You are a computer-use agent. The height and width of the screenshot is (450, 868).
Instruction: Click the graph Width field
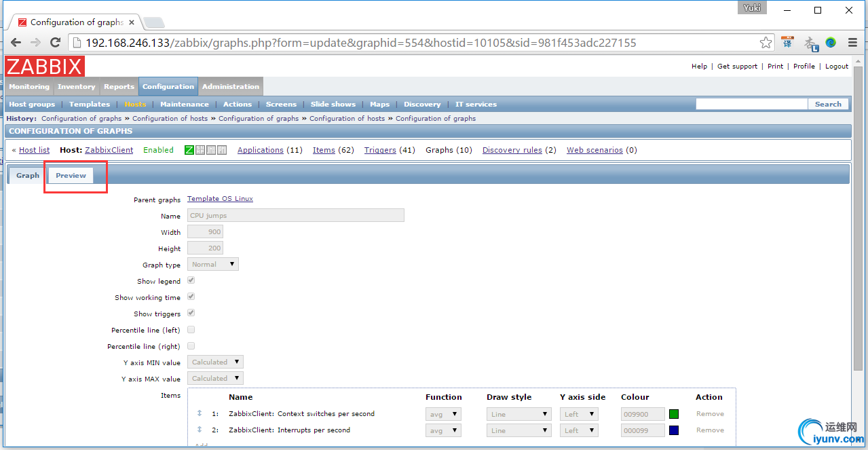pos(205,231)
